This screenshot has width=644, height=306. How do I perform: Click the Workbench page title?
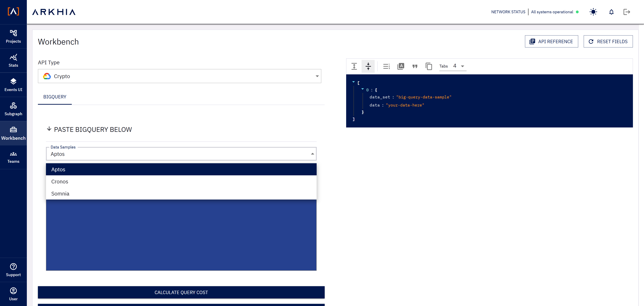click(x=58, y=42)
